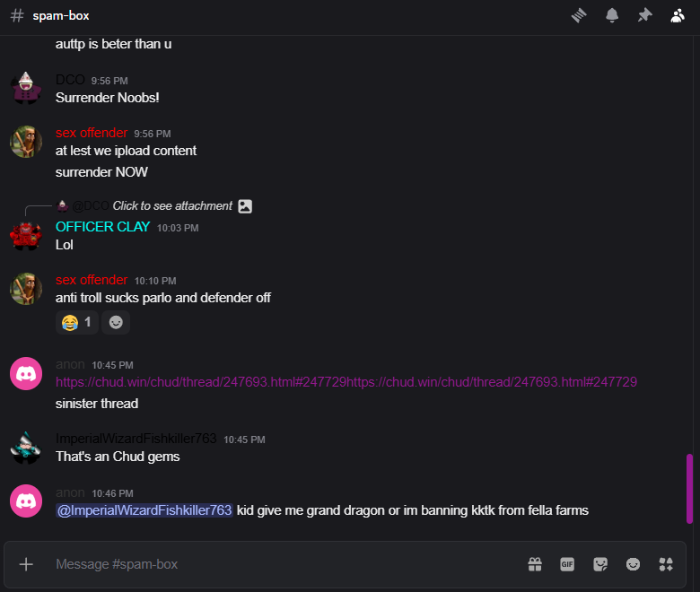
Task: Open the Apps launcher icon
Action: point(666,564)
